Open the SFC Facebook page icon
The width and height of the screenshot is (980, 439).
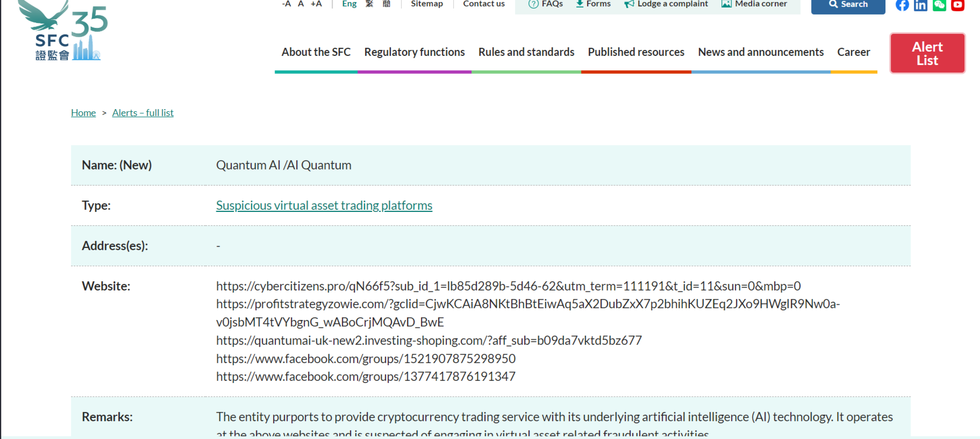pyautogui.click(x=902, y=5)
